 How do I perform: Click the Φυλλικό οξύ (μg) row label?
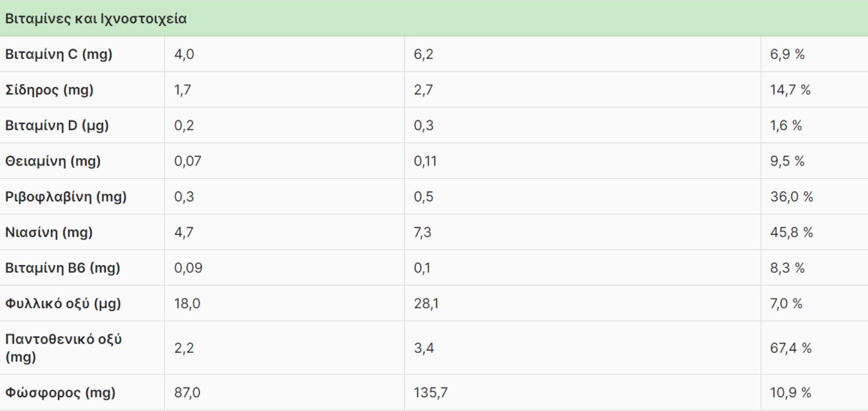pyautogui.click(x=63, y=303)
